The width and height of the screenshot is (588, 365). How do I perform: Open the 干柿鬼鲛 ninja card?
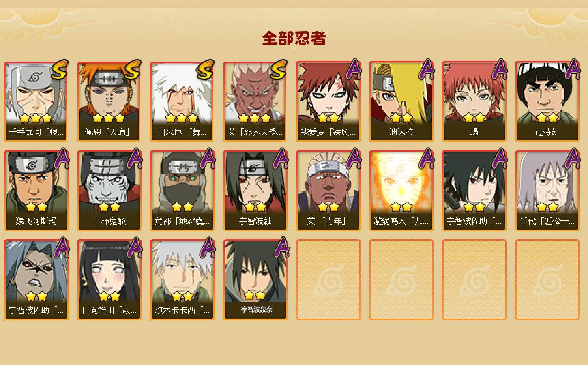click(x=109, y=191)
